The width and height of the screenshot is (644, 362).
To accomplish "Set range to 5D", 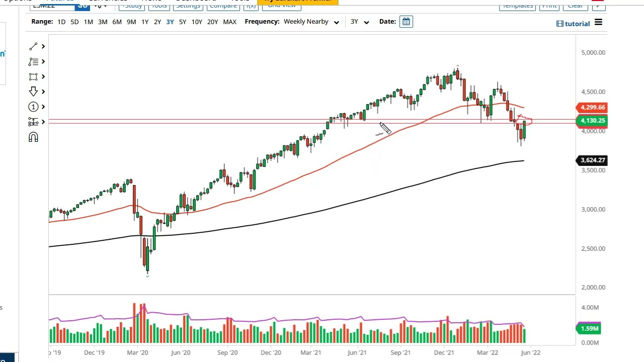I will click(x=74, y=22).
